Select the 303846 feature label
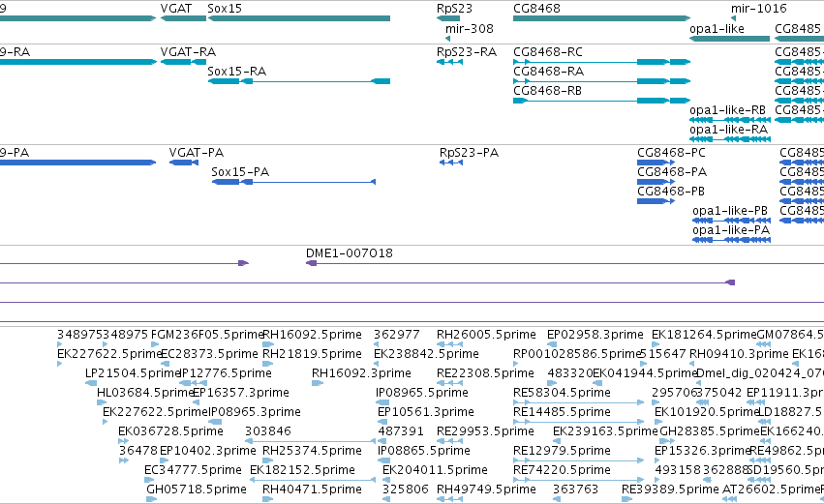 [x=267, y=432]
